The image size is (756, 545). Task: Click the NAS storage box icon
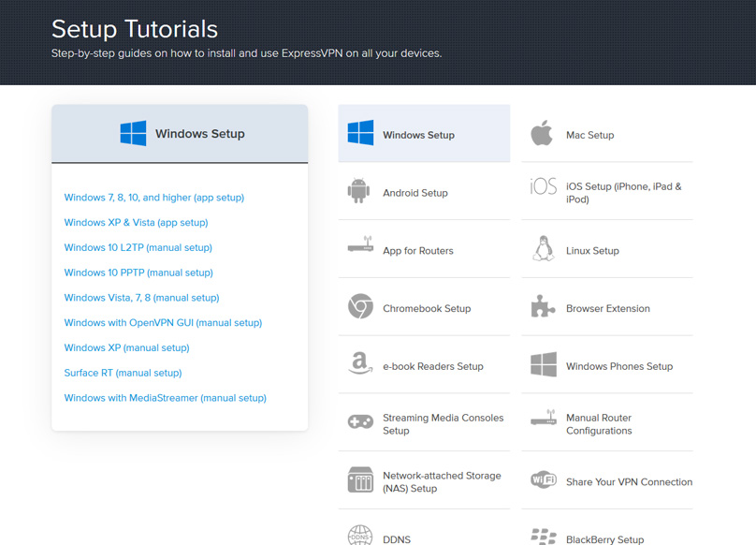click(360, 479)
